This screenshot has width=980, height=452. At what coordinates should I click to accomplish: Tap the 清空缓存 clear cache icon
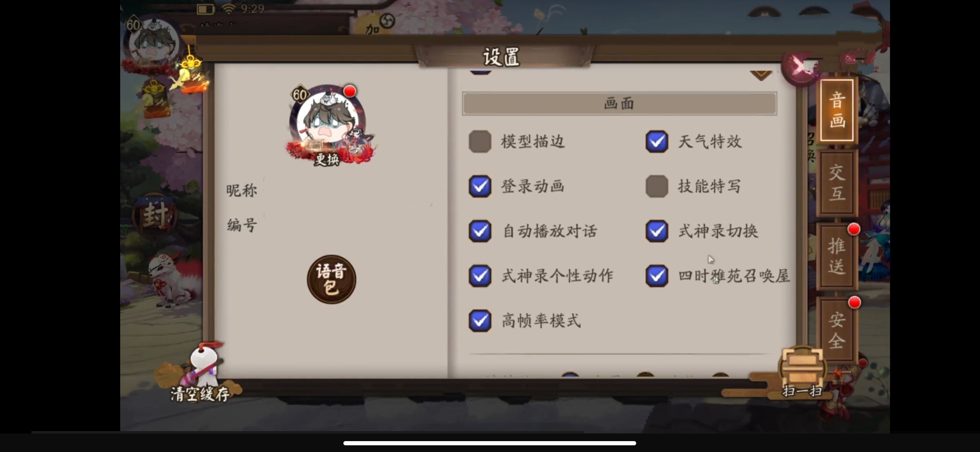tap(200, 372)
